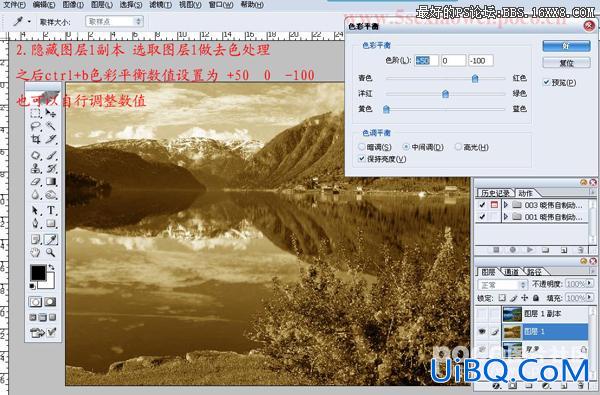The width and height of the screenshot is (600, 395).
Task: Open layer blend mode 正常 dropdown
Action: point(502,285)
